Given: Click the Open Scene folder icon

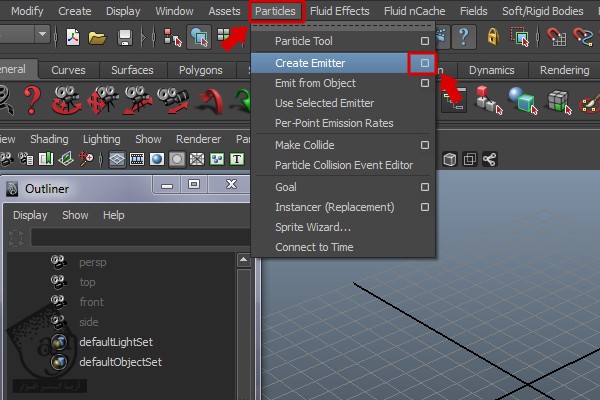Looking at the screenshot, I should (97, 37).
